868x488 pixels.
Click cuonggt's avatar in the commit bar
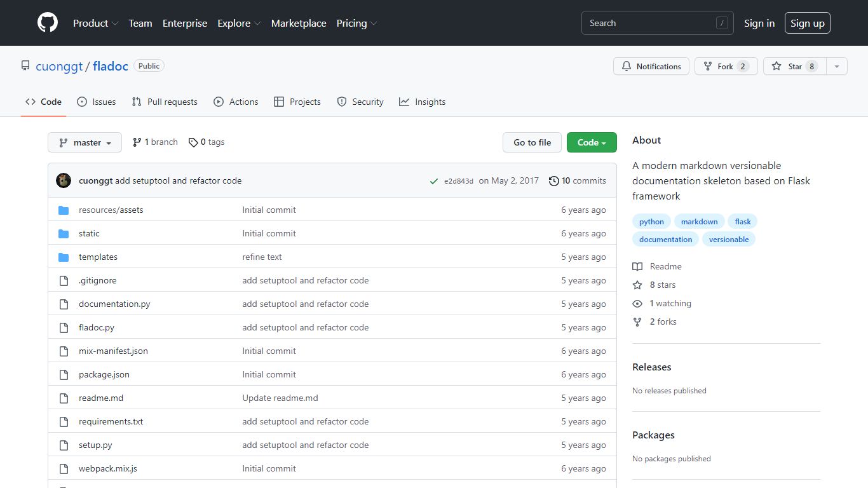pyautogui.click(x=64, y=180)
